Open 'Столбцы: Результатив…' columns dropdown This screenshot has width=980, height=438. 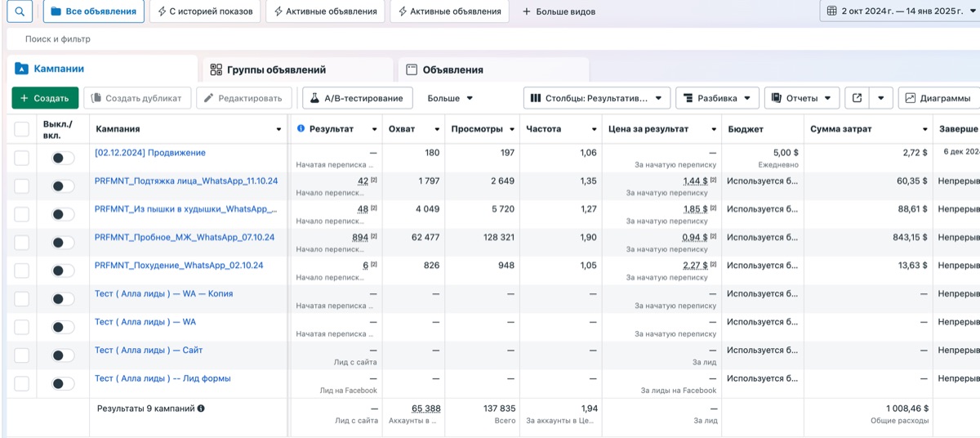point(597,98)
